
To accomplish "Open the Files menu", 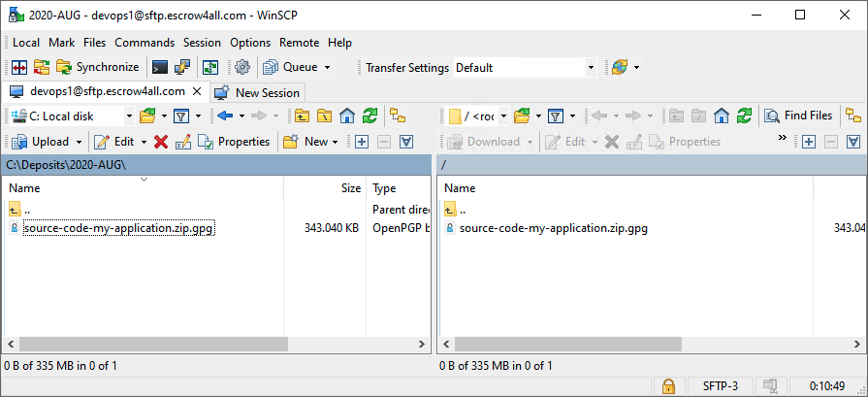I will click(x=95, y=43).
